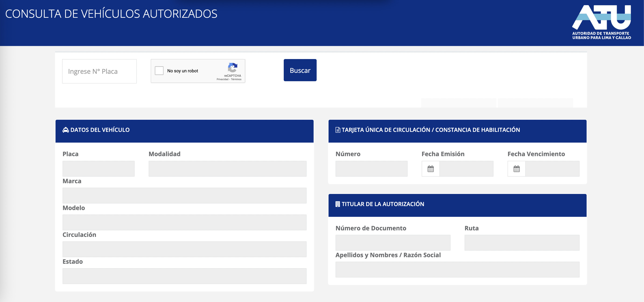This screenshot has width=644, height=302.
Task: Focus the 'Ingrese N° Placa' input
Action: pyautogui.click(x=99, y=71)
